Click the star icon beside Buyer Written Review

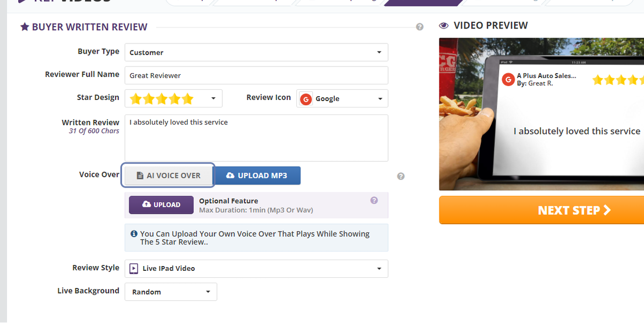pos(25,26)
